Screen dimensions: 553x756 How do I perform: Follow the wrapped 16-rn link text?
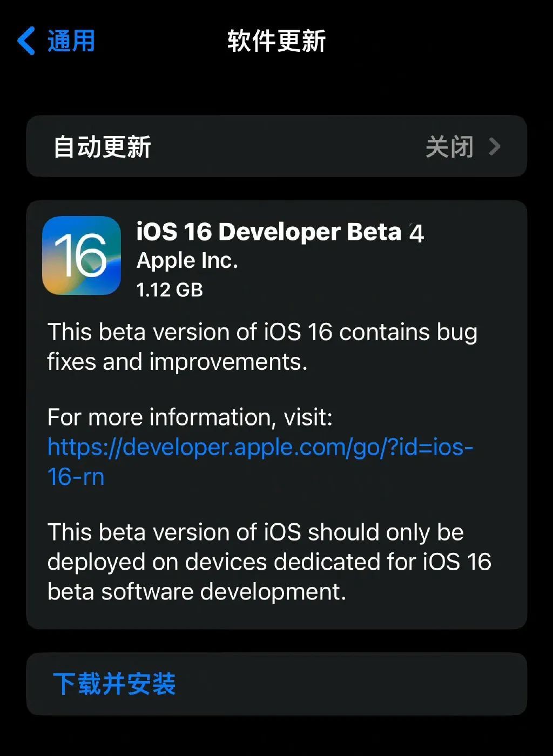click(x=76, y=477)
